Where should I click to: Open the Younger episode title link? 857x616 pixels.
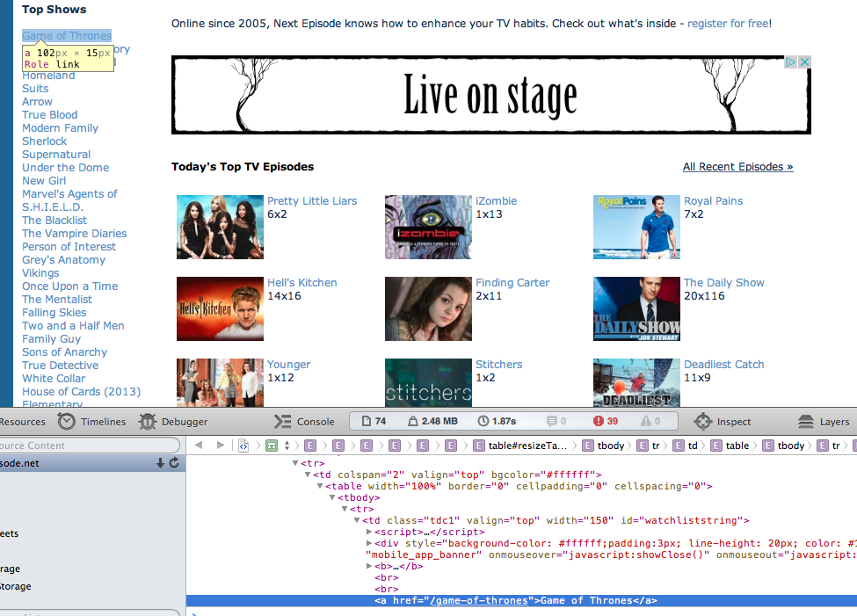(x=288, y=365)
